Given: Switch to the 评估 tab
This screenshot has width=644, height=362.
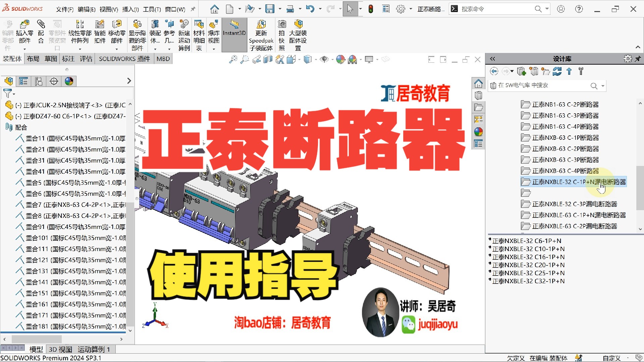Looking at the screenshot, I should (86, 59).
